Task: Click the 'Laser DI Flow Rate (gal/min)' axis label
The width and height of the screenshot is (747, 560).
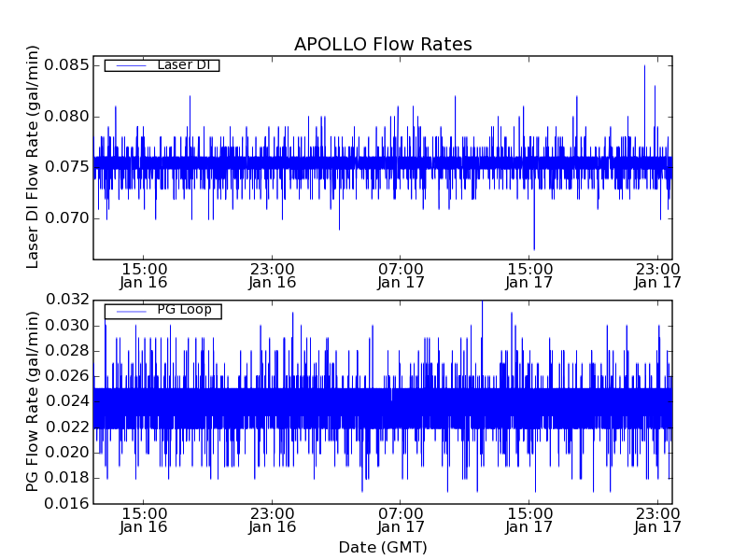Action: coord(32,157)
